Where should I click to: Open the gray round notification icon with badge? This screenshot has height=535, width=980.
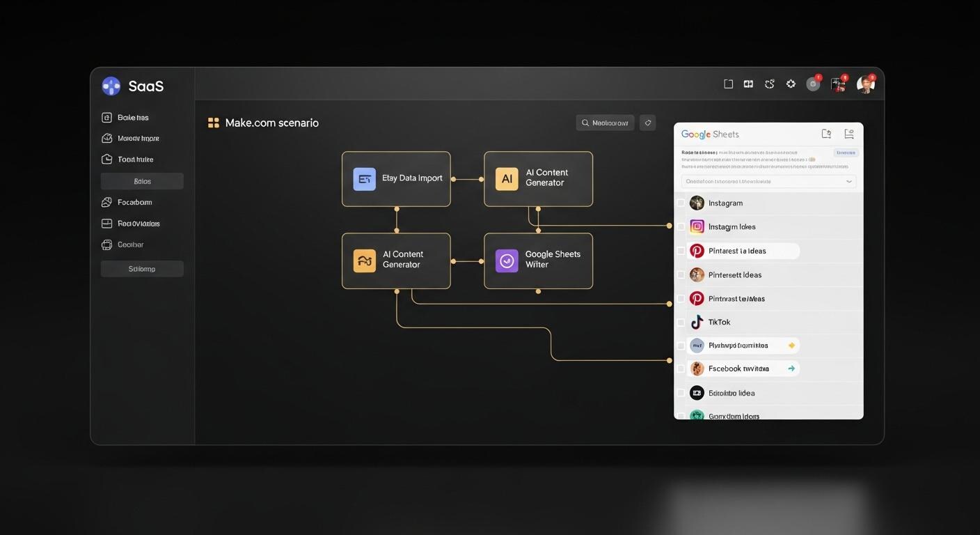pyautogui.click(x=813, y=84)
